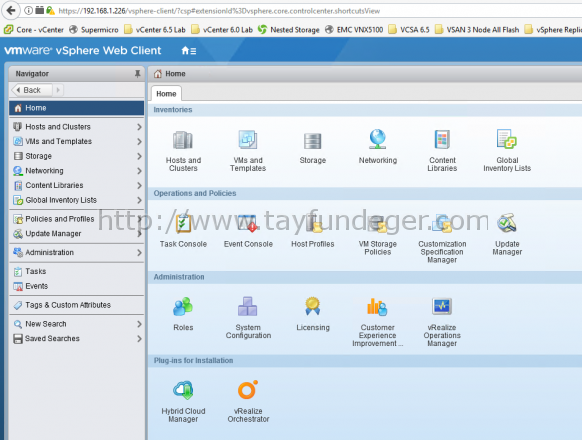The height and width of the screenshot is (440, 582).
Task: Select the Home tab
Action: click(166, 94)
